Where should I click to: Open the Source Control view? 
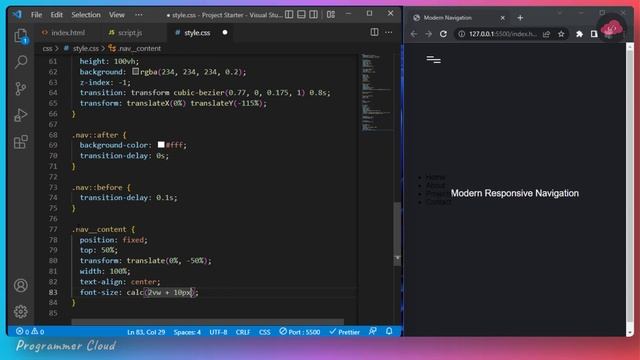pyautogui.click(x=21, y=89)
